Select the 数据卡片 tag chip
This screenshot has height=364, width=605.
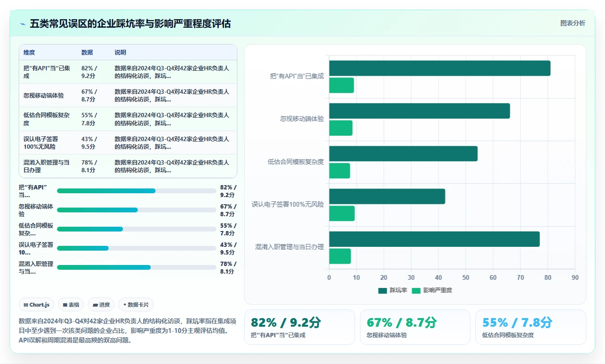(x=136, y=305)
